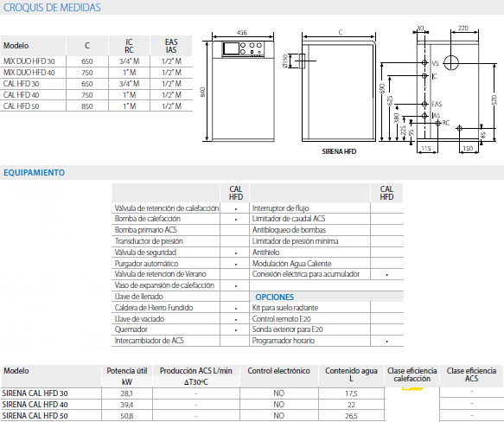The width and height of the screenshot is (504, 422).
Task: Select CAL HFD 30 in dimensions table
Action: 21,84
